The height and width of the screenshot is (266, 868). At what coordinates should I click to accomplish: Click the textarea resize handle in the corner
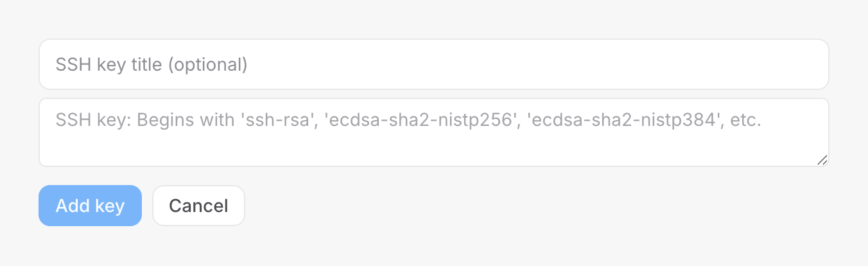pyautogui.click(x=822, y=160)
